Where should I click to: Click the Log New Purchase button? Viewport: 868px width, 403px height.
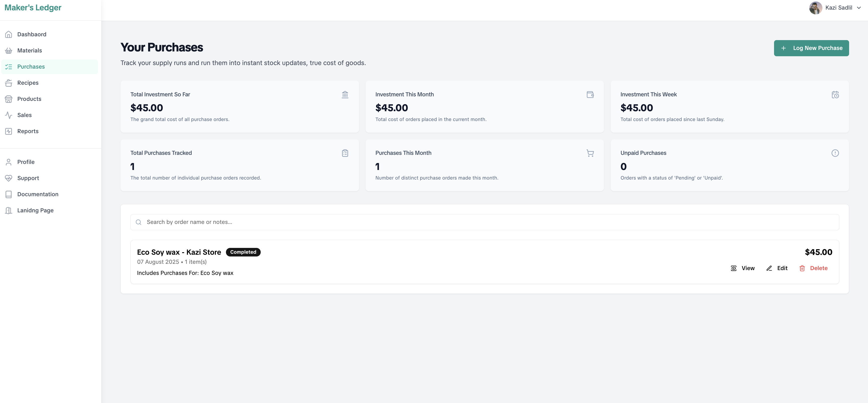(811, 48)
